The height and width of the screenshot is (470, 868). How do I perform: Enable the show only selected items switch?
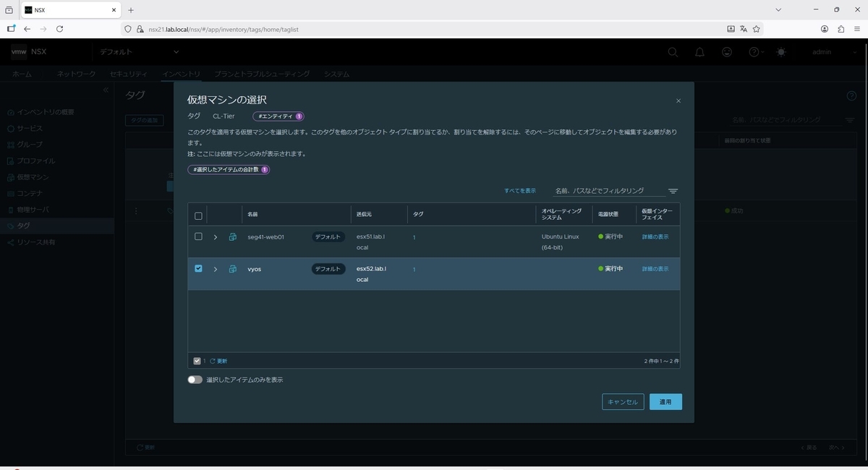coord(195,380)
